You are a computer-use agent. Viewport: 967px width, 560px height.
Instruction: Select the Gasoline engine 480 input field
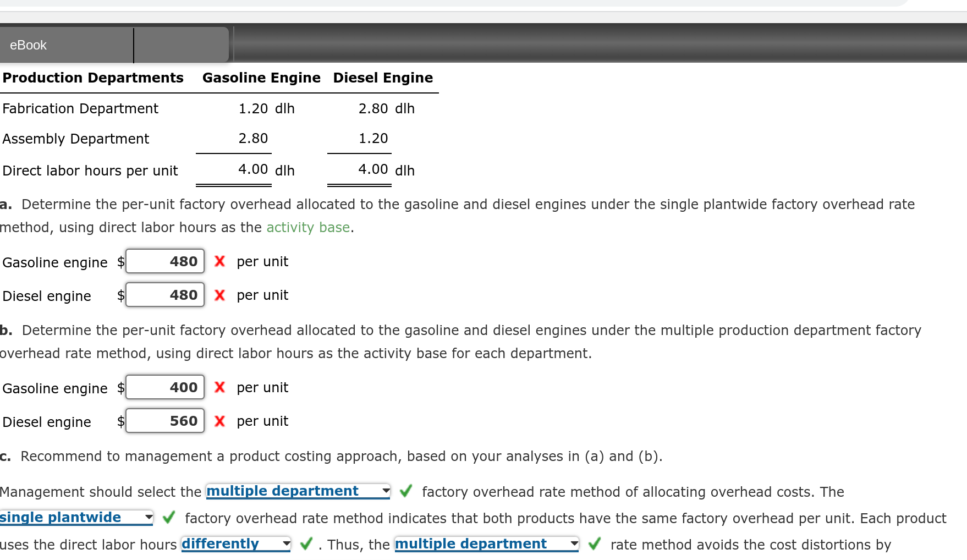coord(164,261)
